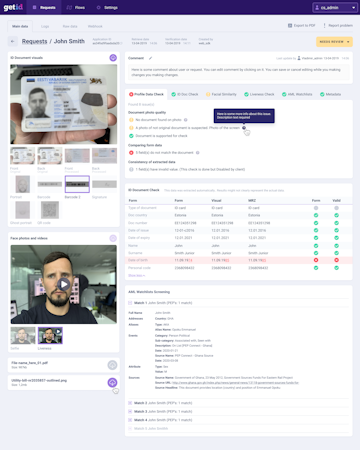
Task: Open the ID Doc Check tab
Action: click(185, 94)
